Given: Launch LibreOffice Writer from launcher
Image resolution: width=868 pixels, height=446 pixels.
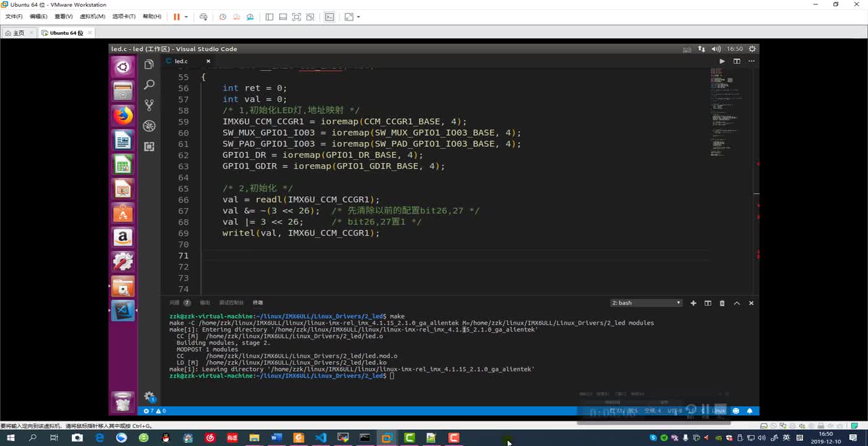Looking at the screenshot, I should (123, 140).
